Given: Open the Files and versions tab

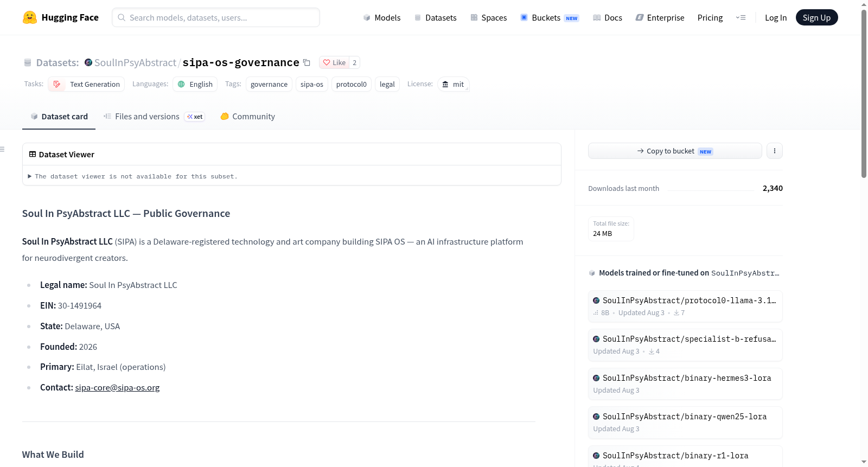Looking at the screenshot, I should coord(154,117).
